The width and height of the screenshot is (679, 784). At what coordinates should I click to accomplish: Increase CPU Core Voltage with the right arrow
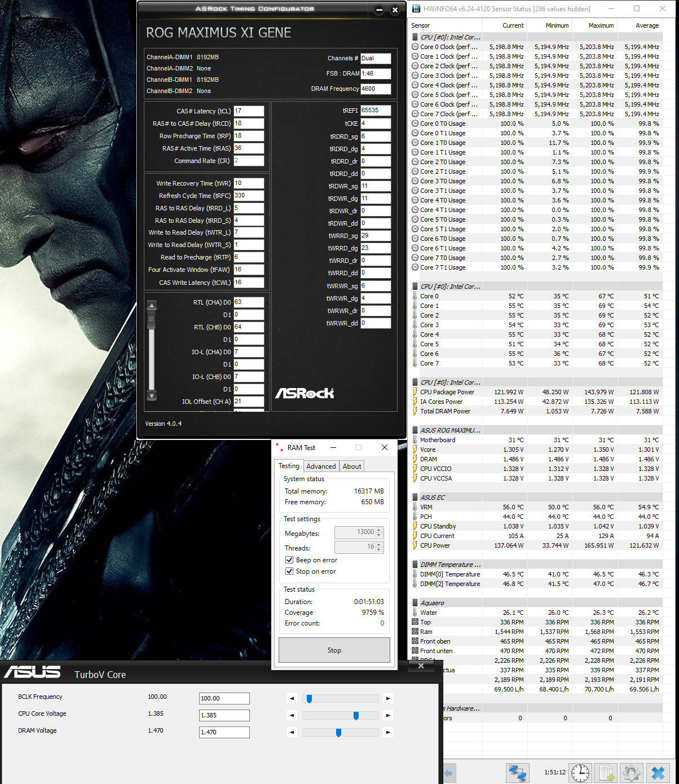coord(388,716)
